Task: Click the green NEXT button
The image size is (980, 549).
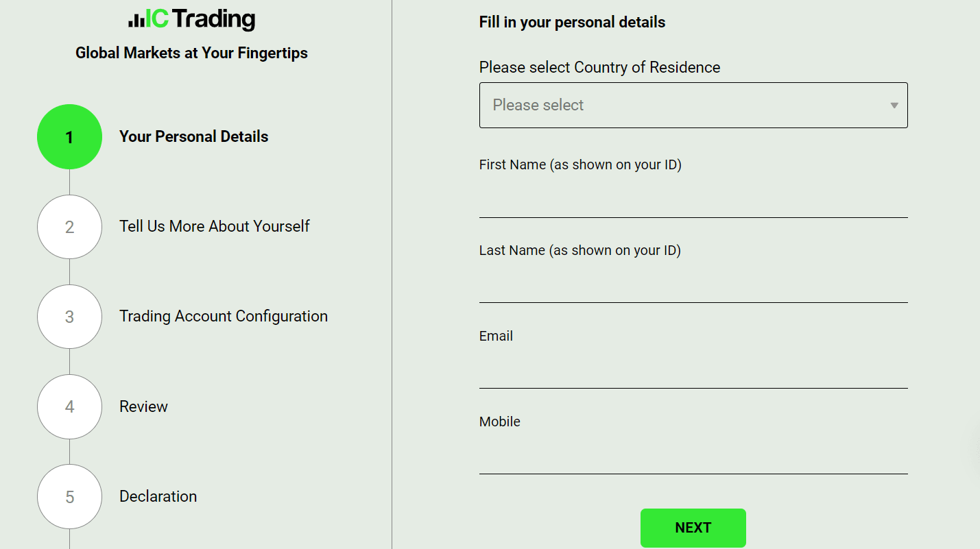Action: (x=693, y=528)
